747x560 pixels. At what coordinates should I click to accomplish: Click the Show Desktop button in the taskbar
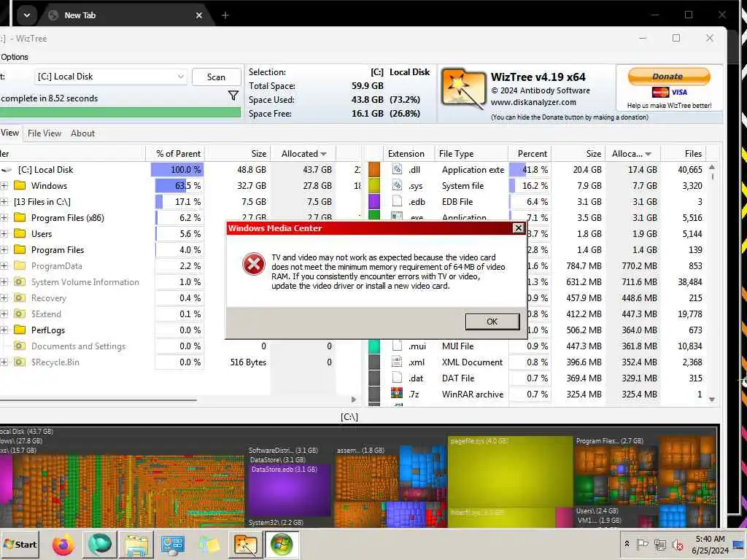click(740, 544)
